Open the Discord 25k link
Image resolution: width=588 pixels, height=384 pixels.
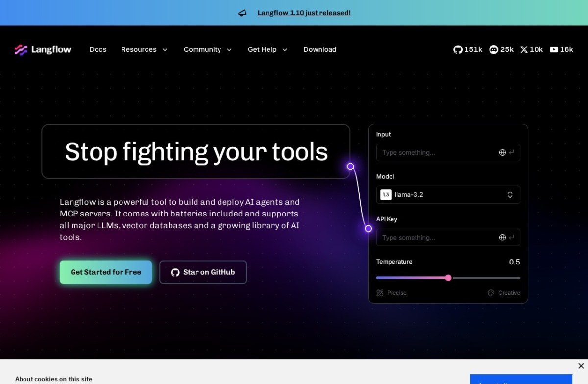501,49
